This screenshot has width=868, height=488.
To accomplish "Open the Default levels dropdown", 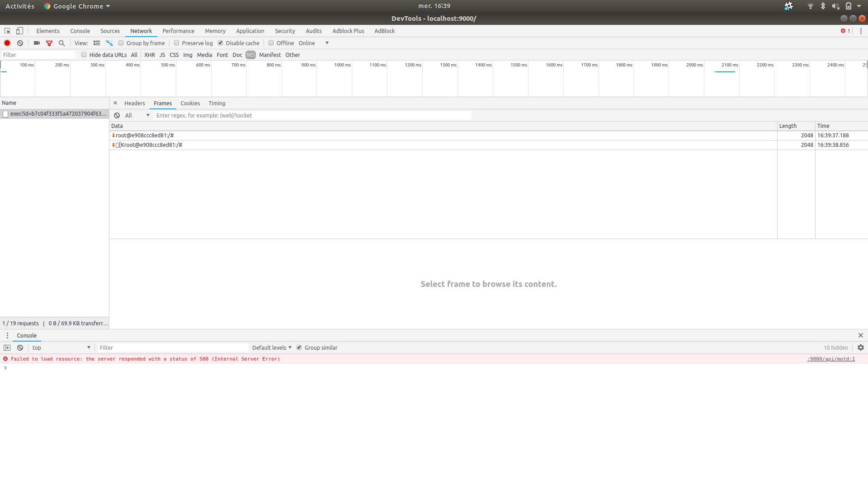I will tap(271, 347).
